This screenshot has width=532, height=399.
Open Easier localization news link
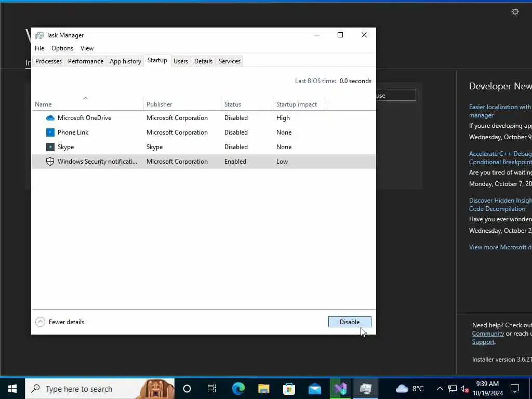[500, 111]
